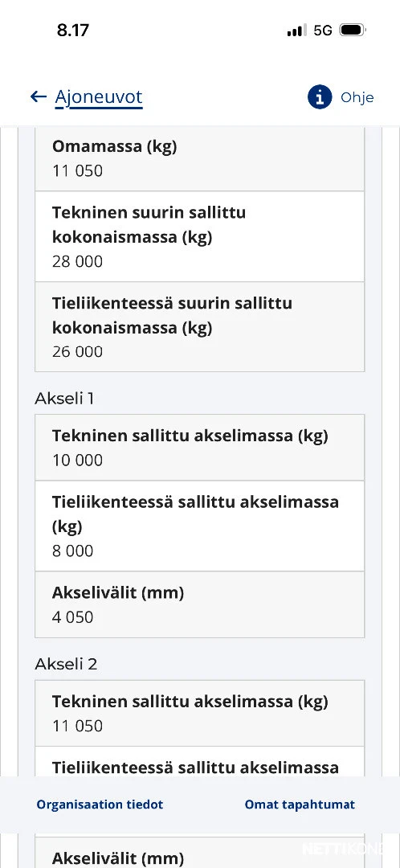
Task: Tap the back arrow icon
Action: 39,97
